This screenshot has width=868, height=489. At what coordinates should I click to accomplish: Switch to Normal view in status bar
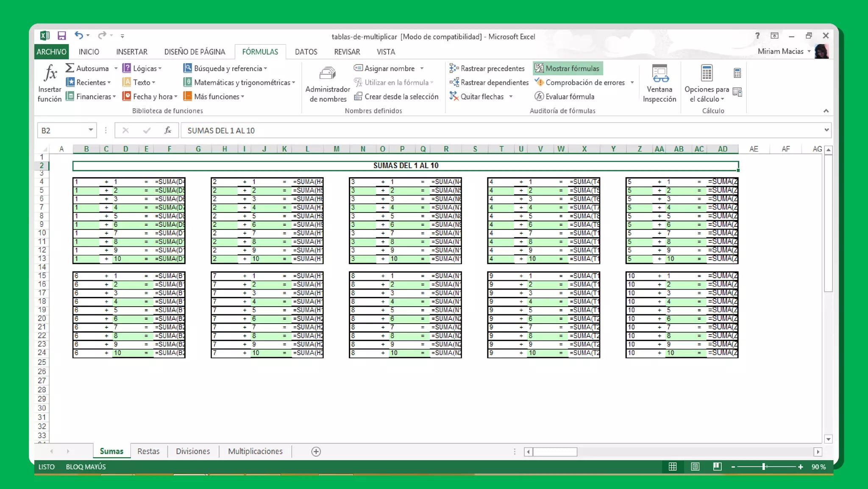673,467
